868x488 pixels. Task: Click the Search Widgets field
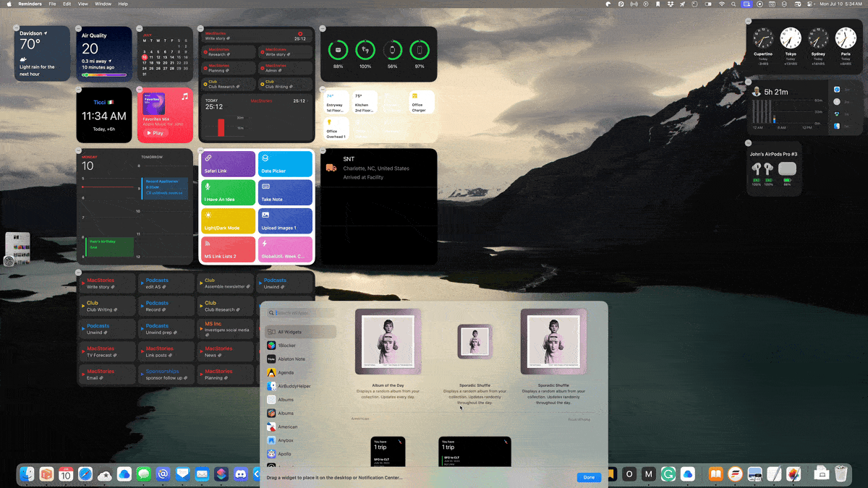point(301,313)
